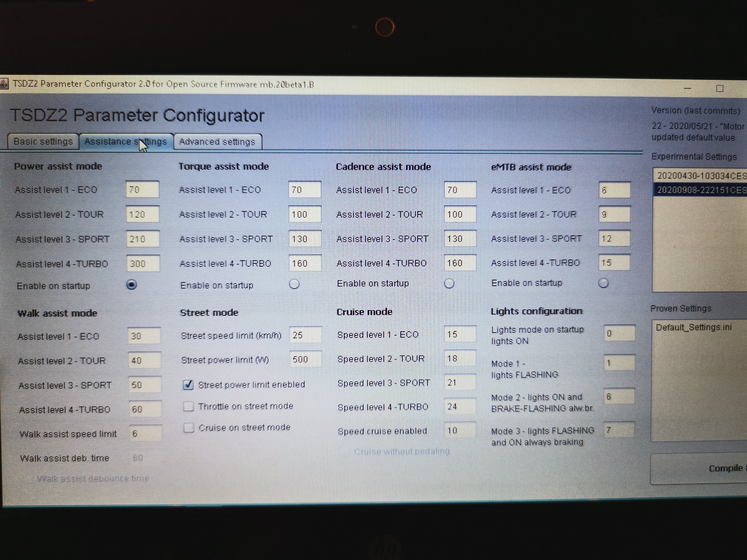747x560 pixels.
Task: Enable Torque assist mode on startup
Action: tap(294, 284)
